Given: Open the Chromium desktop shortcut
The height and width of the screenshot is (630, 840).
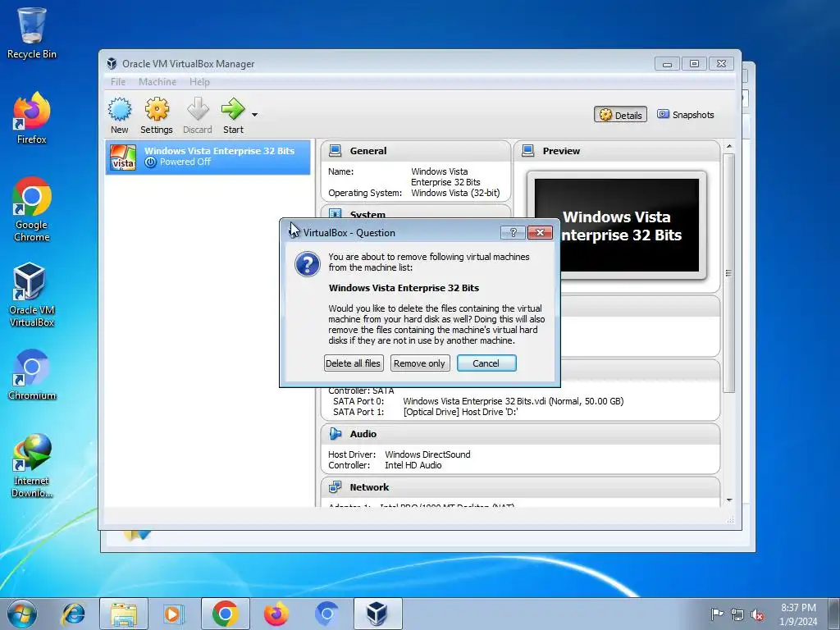Looking at the screenshot, I should click(x=32, y=374).
